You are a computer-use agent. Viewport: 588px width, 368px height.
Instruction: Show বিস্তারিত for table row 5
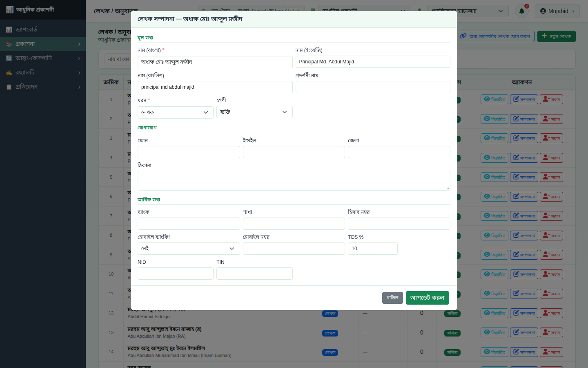pyautogui.click(x=494, y=177)
